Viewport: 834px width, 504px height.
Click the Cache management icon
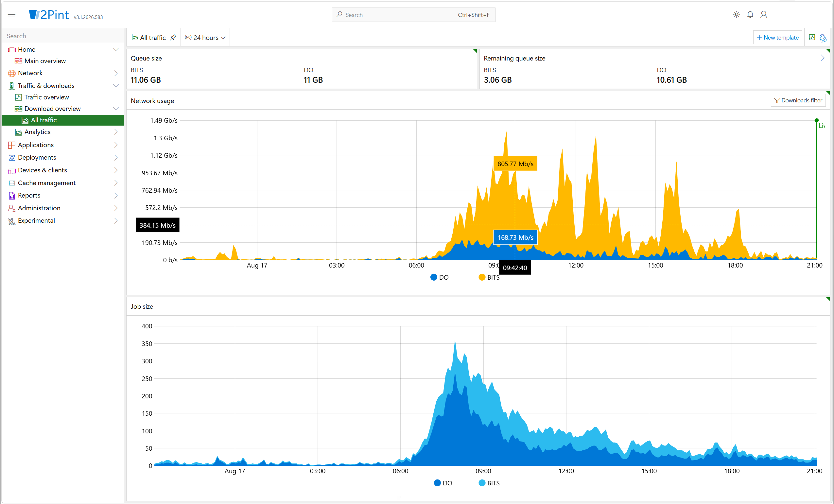12,183
